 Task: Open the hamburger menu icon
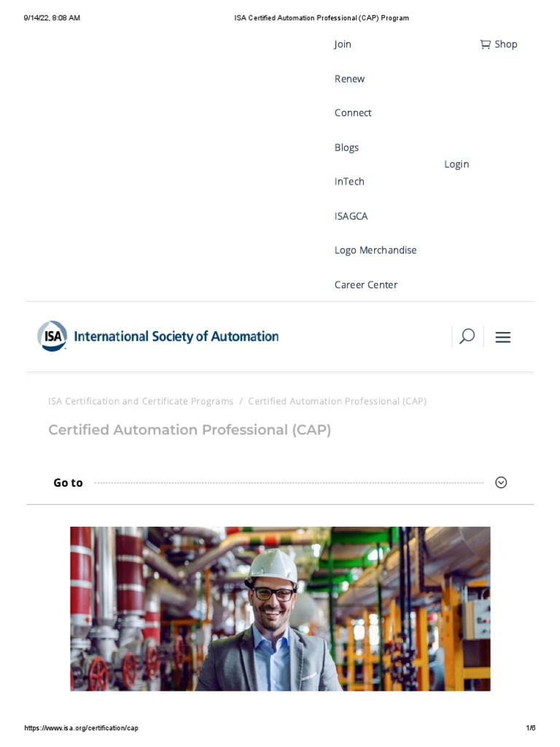503,337
